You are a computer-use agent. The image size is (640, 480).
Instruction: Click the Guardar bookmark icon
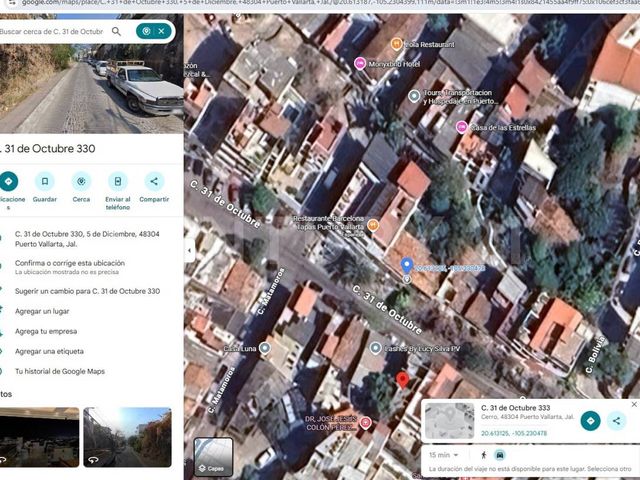click(45, 181)
